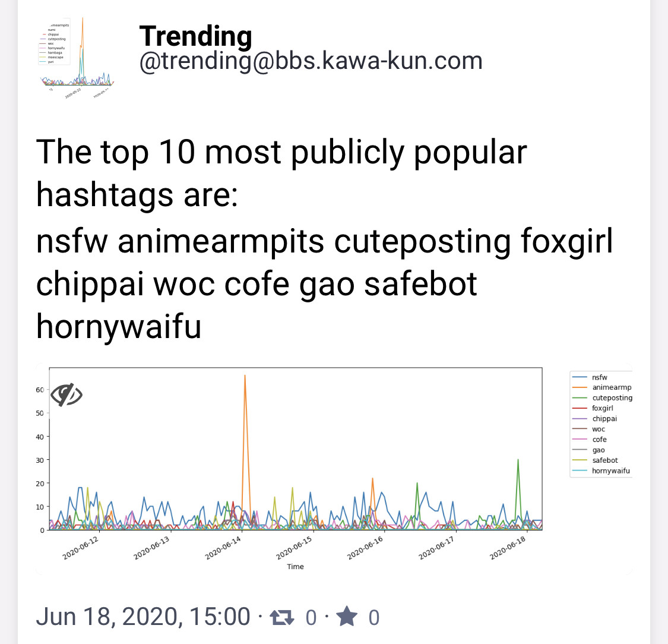The image size is (668, 644).
Task: Open the @trending@bbs.kawa-kun.com handle
Action: point(311,61)
